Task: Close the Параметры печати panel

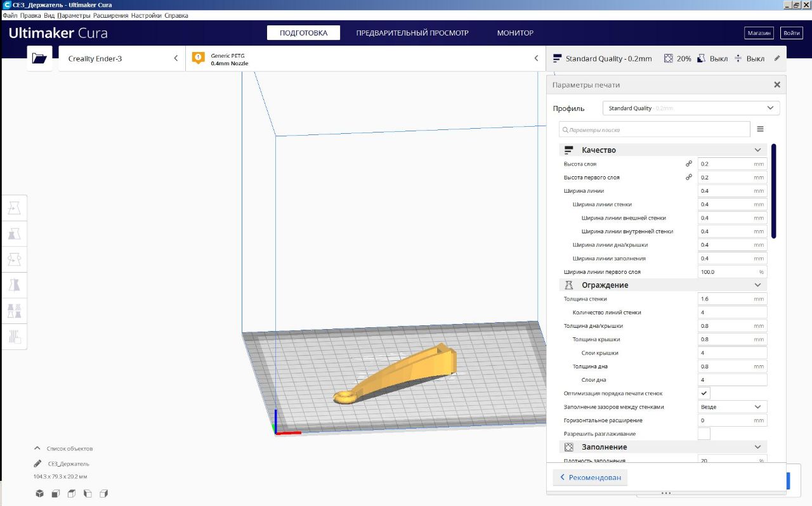Action: [777, 84]
